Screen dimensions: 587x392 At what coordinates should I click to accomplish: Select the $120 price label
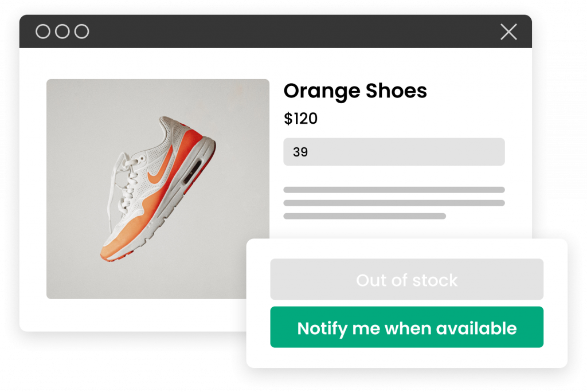[300, 119]
